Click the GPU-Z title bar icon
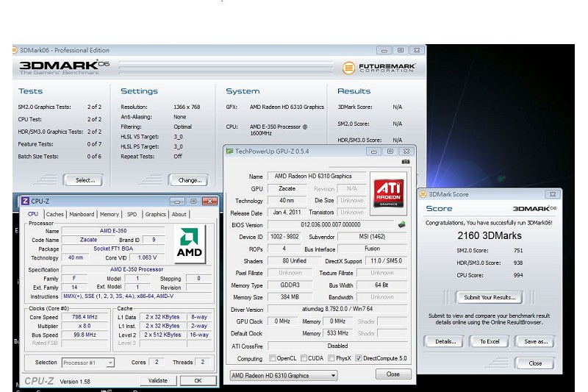The height and width of the screenshot is (392, 588). pyautogui.click(x=229, y=152)
